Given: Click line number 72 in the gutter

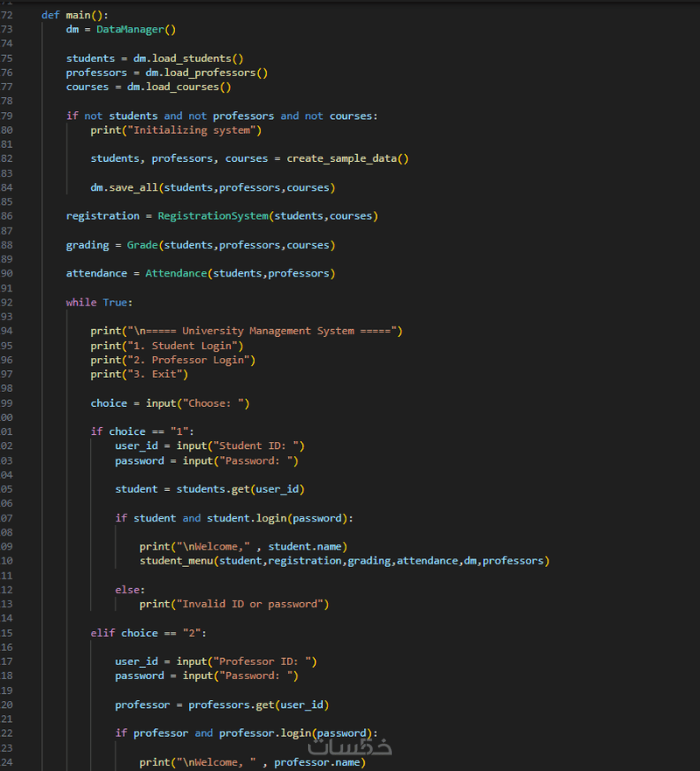Looking at the screenshot, I should pyautogui.click(x=7, y=15).
